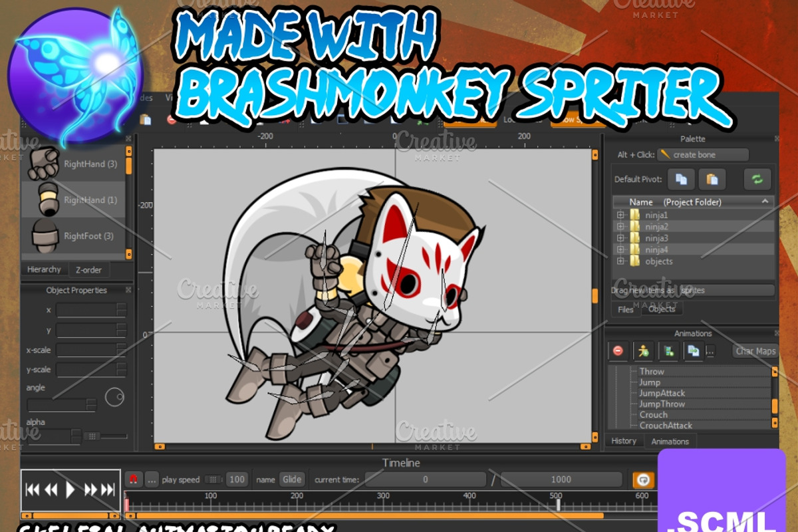
Task: Click the add entity icon in Animations
Action: [668, 350]
